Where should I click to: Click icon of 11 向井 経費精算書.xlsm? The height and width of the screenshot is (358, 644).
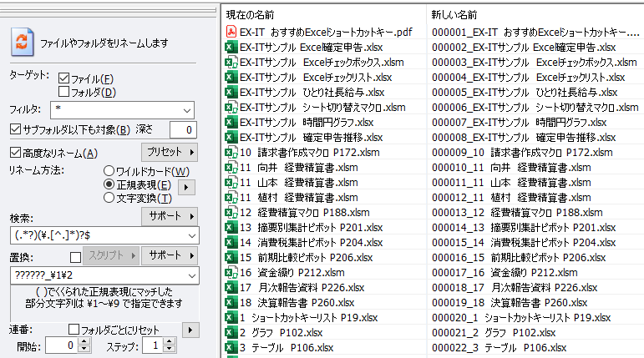(231, 167)
